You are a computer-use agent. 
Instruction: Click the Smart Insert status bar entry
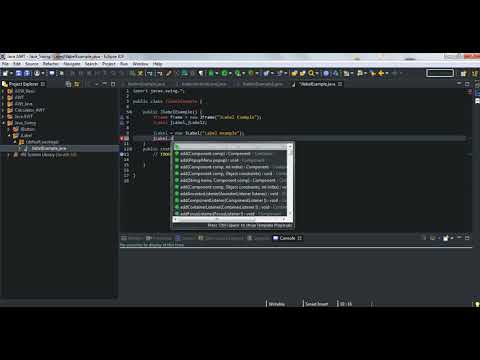(317, 304)
